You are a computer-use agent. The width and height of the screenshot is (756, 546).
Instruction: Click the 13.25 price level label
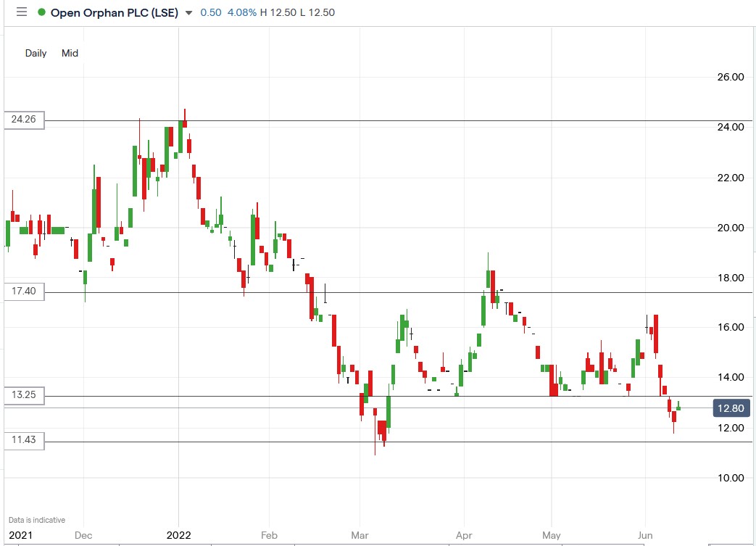22,395
